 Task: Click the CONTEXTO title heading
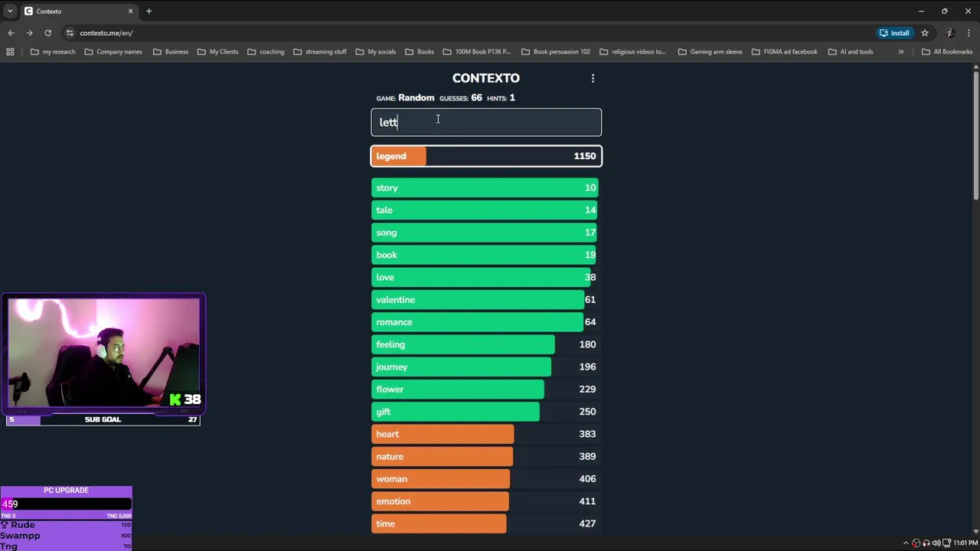click(x=485, y=78)
